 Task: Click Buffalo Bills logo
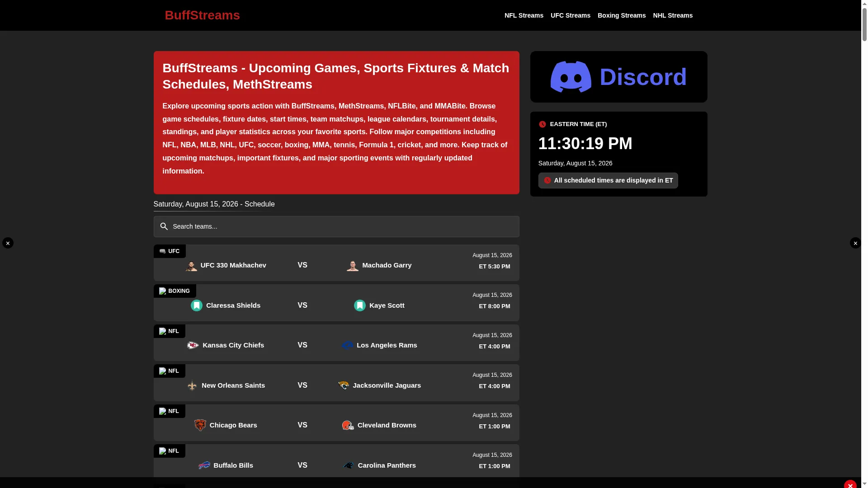tap(204, 465)
